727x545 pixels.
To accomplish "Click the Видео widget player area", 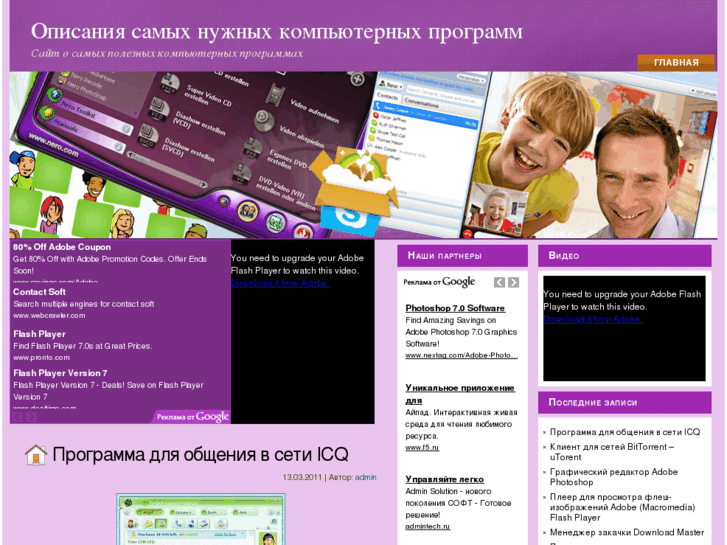I will tap(624, 328).
